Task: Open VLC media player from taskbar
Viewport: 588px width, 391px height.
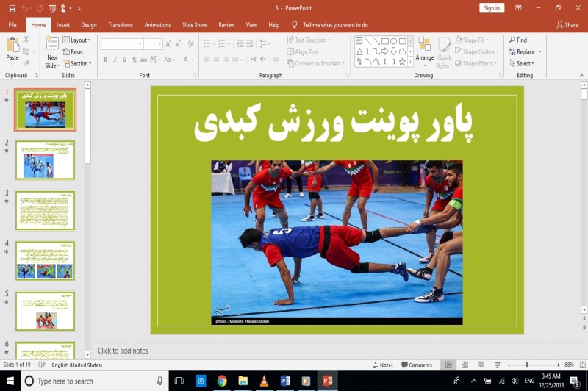Action: point(265,381)
